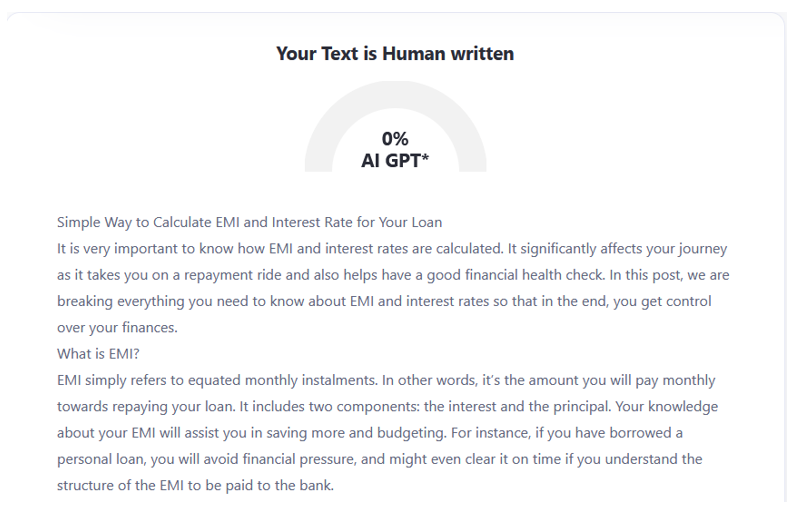Click the 'AI GPT*' label under the percentage
This screenshot has width=808, height=525.
395,161
